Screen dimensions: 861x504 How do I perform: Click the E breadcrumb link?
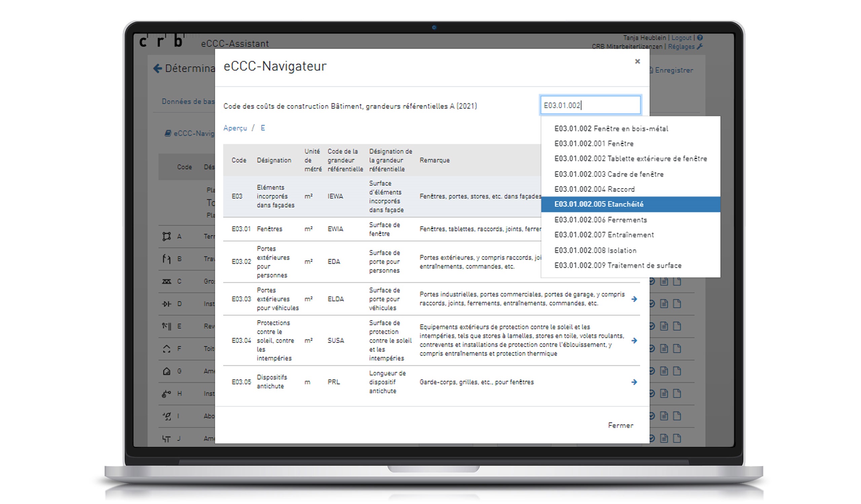pyautogui.click(x=263, y=128)
